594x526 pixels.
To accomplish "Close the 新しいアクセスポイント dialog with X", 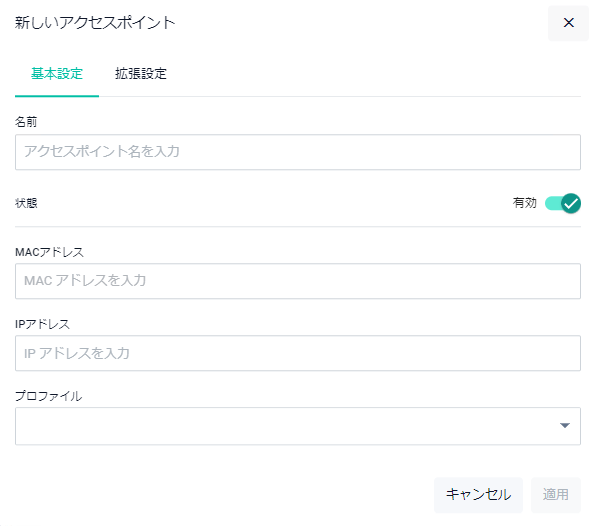I will click(x=568, y=23).
